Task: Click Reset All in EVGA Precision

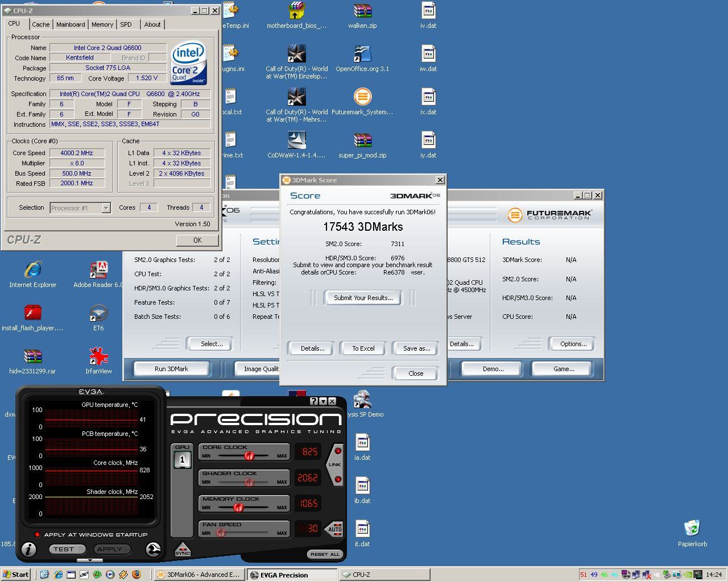Action: (325, 554)
